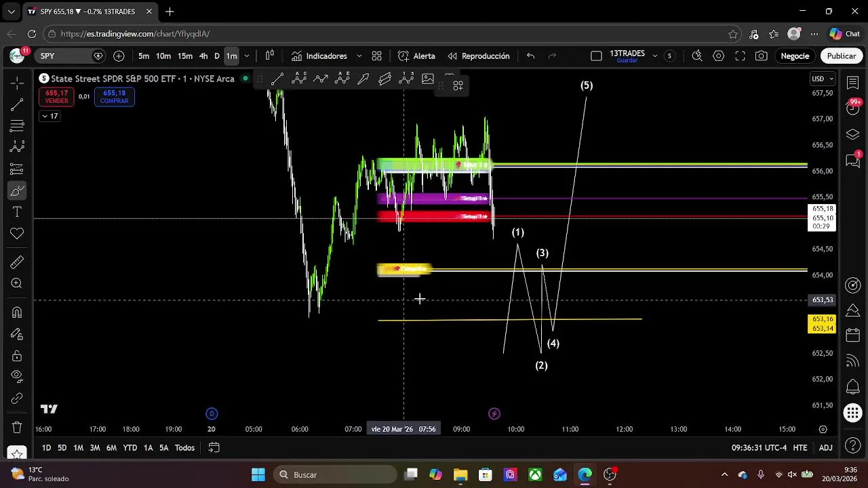Open chart settings hexagon icon
This screenshot has width=868, height=488.
(x=719, y=56)
